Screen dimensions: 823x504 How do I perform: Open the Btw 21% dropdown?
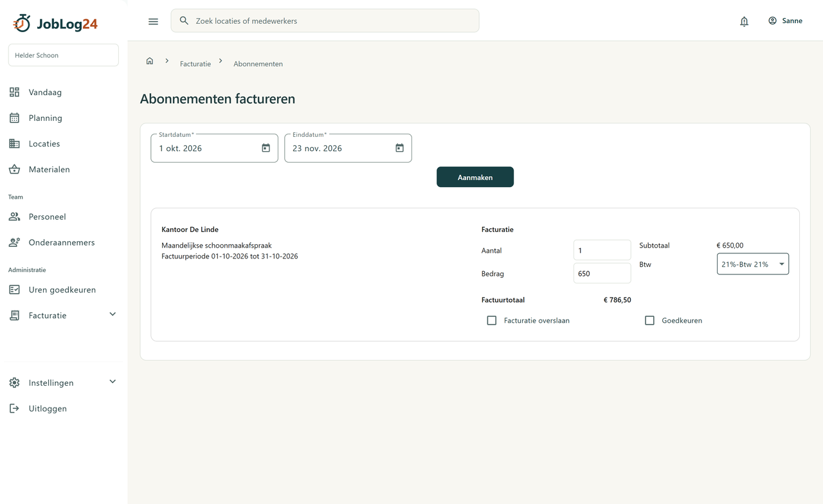pyautogui.click(x=753, y=264)
